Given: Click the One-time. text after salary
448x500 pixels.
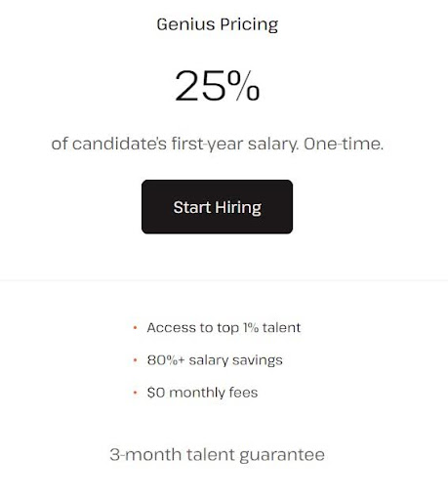Looking at the screenshot, I should [x=344, y=144].
